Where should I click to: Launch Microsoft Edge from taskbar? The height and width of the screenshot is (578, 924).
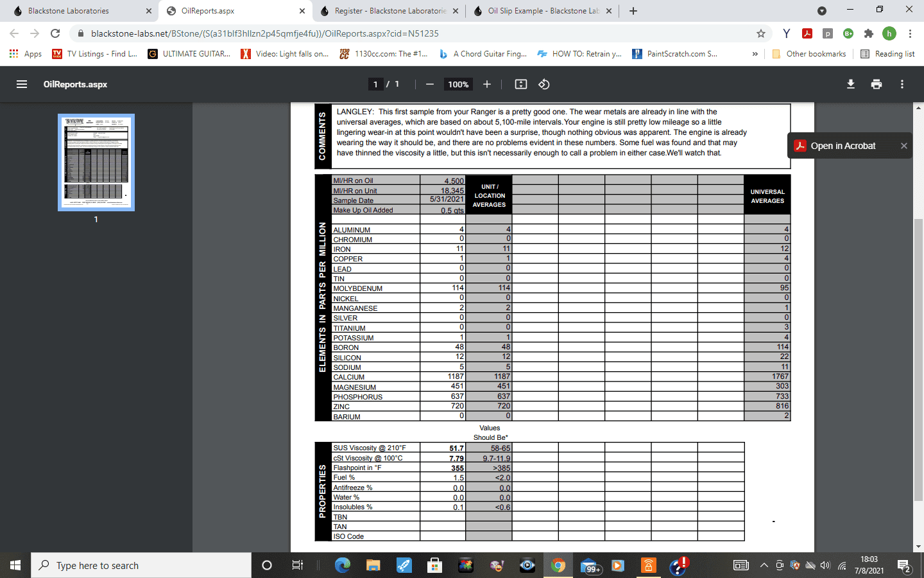point(343,565)
